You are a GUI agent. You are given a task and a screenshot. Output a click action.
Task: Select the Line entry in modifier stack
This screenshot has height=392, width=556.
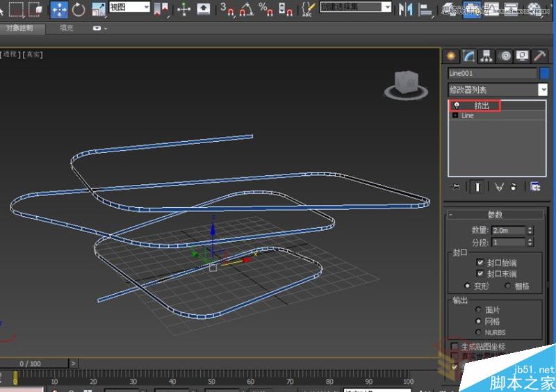tap(468, 115)
